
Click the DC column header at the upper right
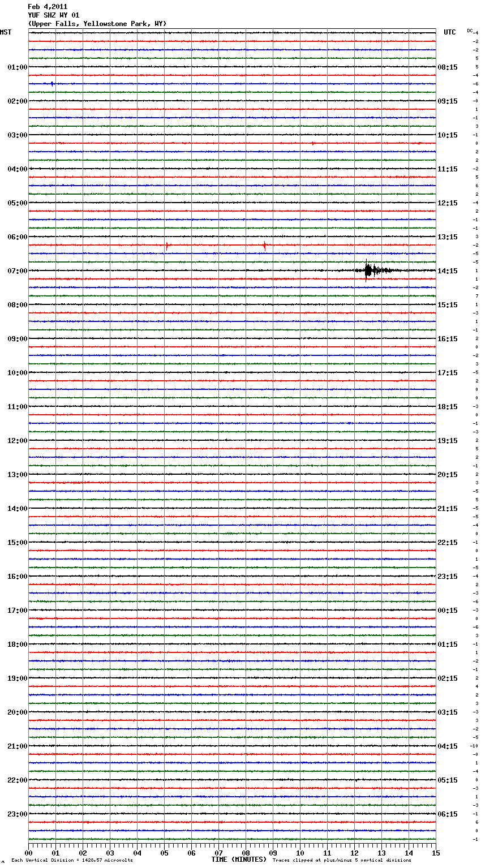click(x=470, y=31)
